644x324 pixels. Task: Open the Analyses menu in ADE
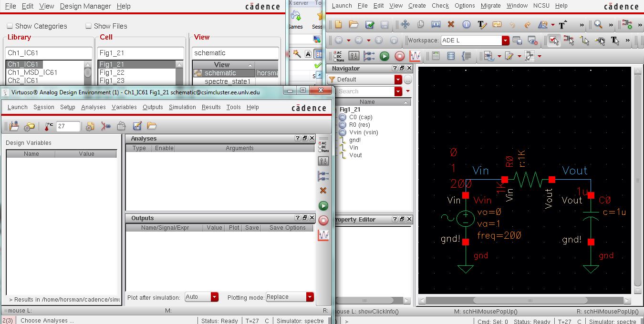click(93, 107)
